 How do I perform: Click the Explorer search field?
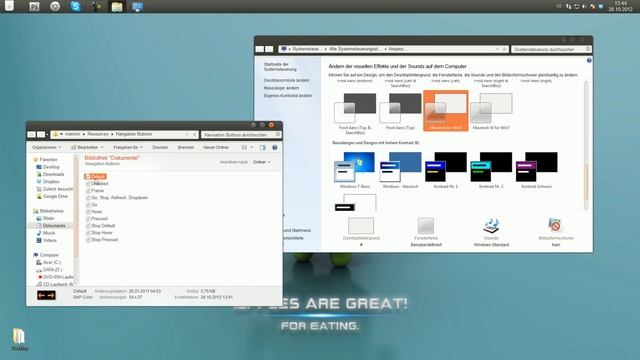[x=241, y=134]
